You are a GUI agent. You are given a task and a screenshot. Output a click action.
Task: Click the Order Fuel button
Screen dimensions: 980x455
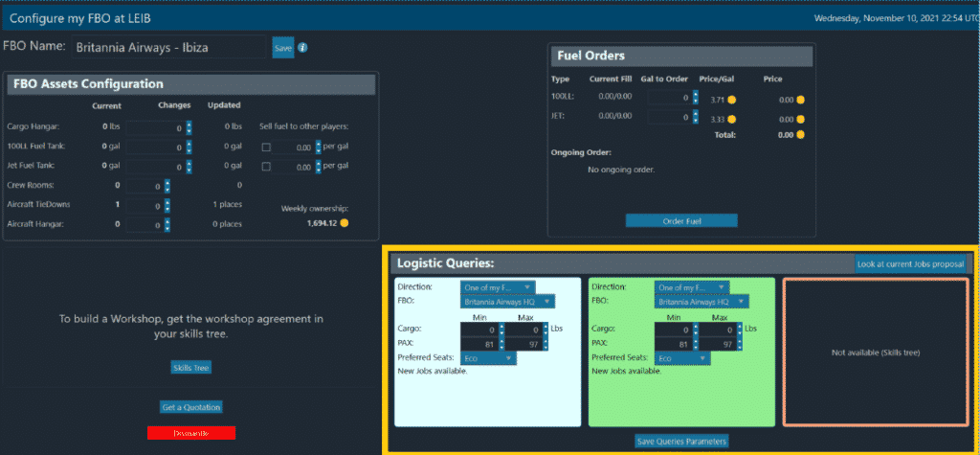[681, 220]
